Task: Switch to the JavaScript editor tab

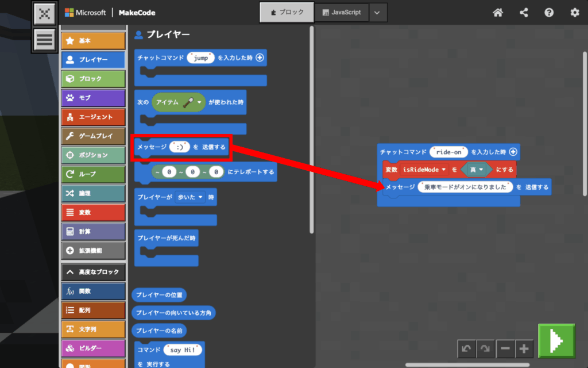Action: [342, 13]
